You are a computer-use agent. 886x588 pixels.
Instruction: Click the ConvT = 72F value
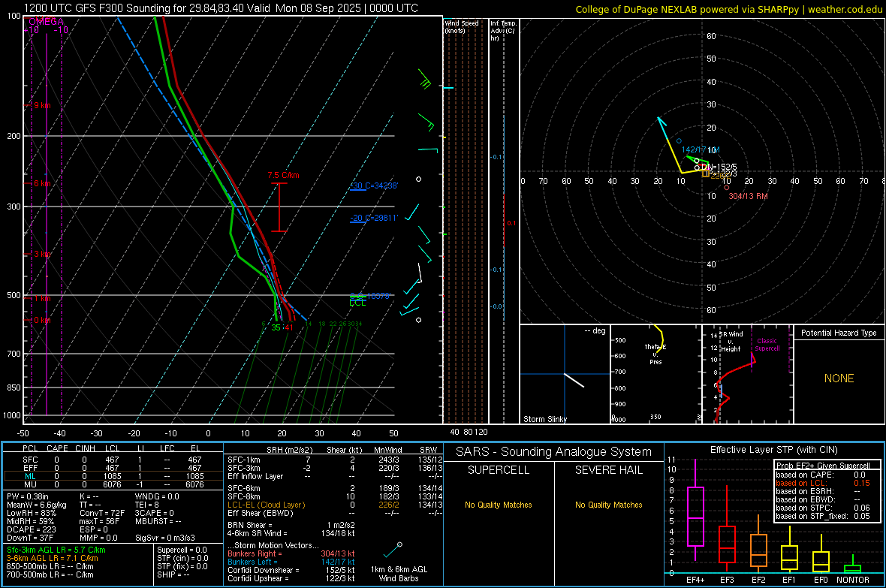pos(102,513)
